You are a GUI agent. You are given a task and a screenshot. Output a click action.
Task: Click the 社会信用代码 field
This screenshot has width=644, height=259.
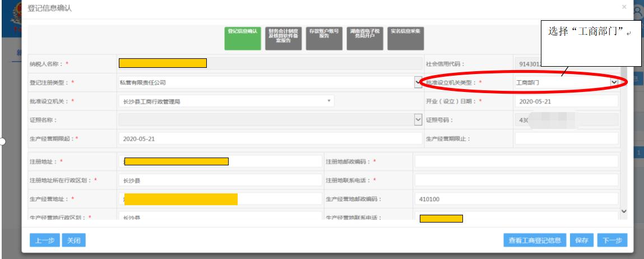pyautogui.click(x=567, y=64)
